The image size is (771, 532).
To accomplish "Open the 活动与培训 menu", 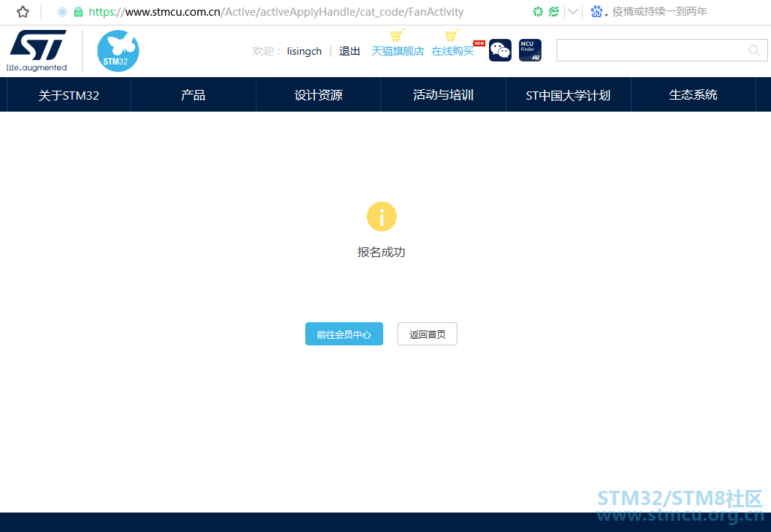I will click(x=443, y=95).
